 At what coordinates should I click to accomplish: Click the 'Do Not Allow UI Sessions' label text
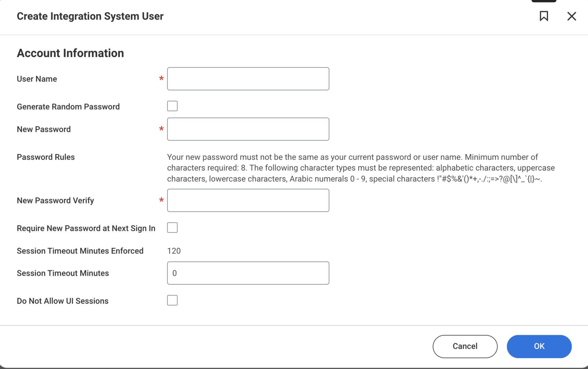[x=63, y=301]
